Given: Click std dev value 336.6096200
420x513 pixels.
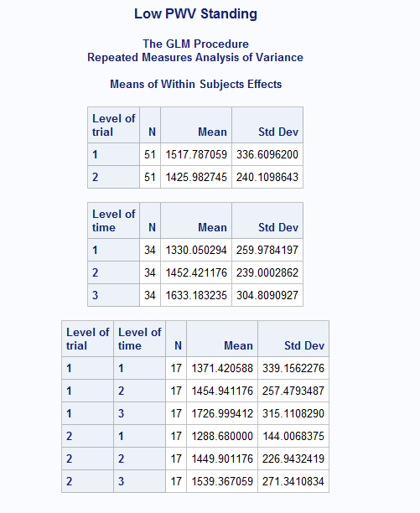Looking at the screenshot, I should click(267, 154).
